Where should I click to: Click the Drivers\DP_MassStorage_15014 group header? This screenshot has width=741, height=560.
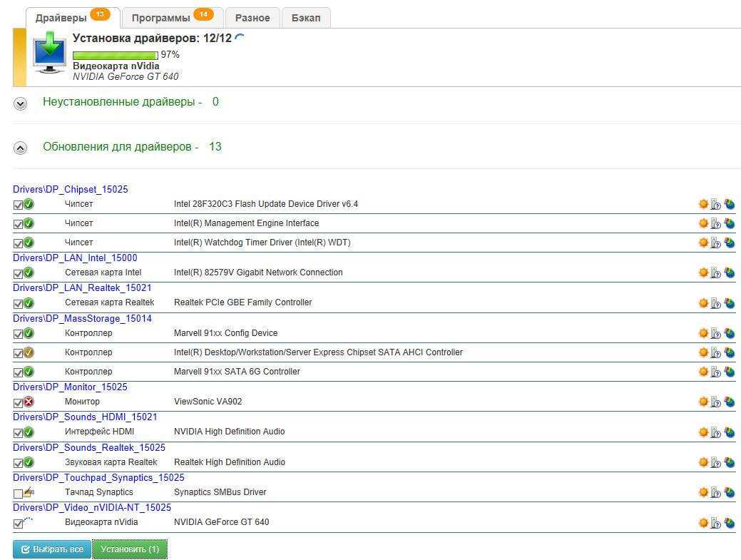coord(82,319)
